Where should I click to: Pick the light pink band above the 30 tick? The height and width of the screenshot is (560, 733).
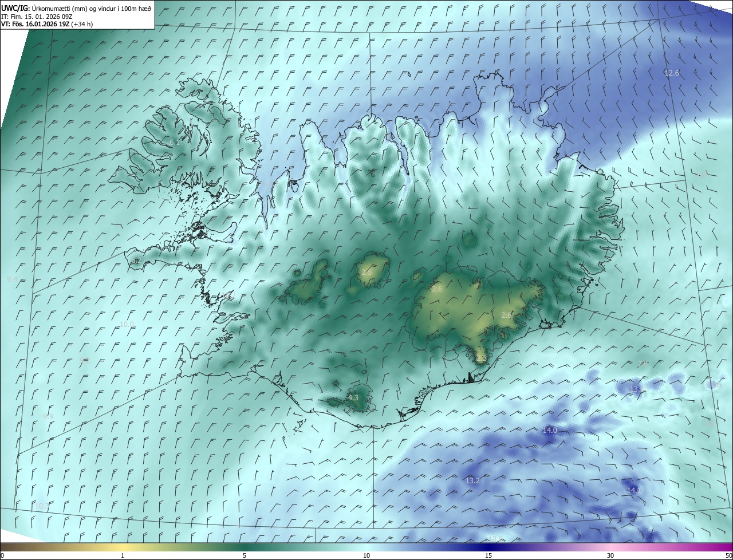pos(610,547)
